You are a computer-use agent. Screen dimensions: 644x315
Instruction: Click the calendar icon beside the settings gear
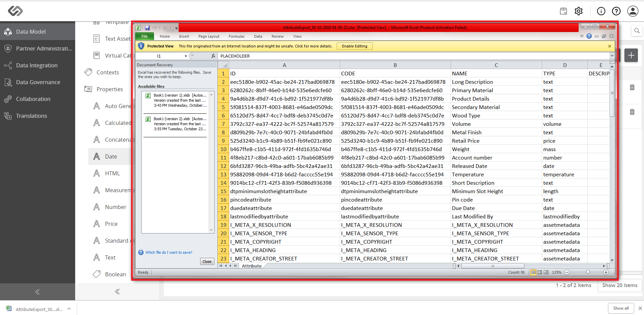pos(563,11)
